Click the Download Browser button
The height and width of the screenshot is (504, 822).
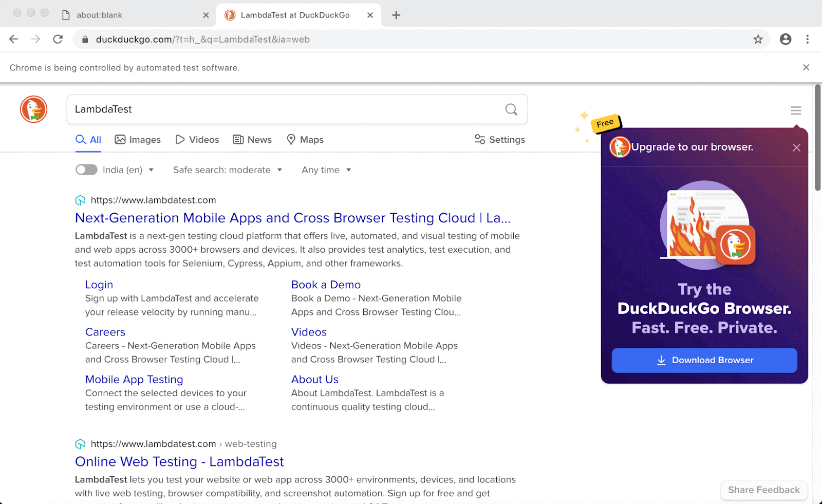[704, 360]
